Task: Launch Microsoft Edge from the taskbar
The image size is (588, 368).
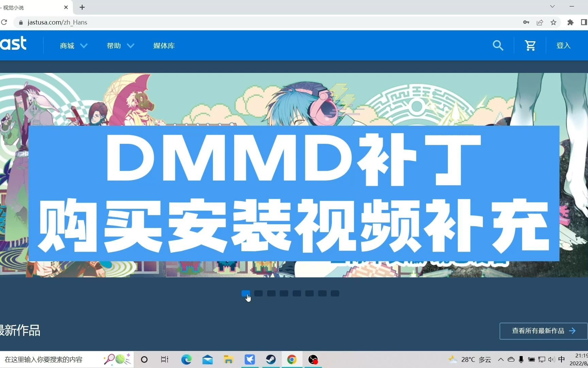Action: coord(186,359)
